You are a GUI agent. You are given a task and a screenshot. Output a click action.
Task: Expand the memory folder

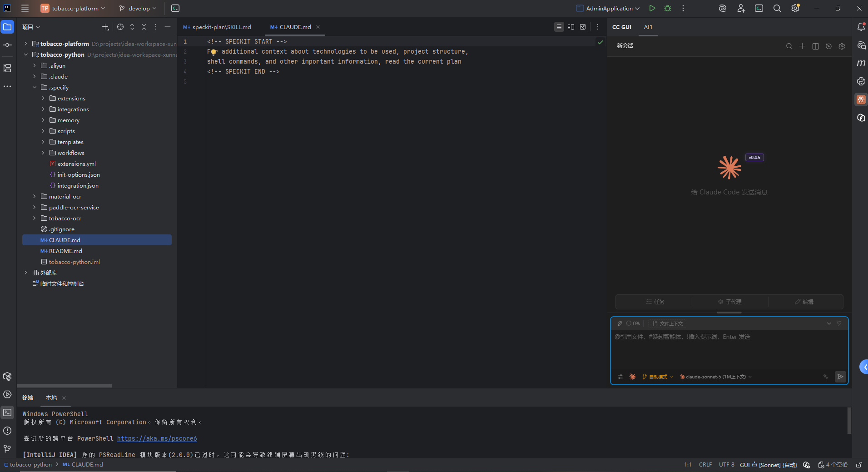coord(43,120)
